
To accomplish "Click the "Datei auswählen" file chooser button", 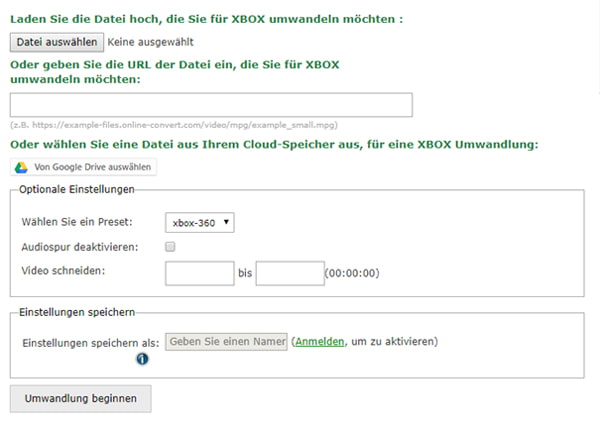I will click(x=57, y=42).
